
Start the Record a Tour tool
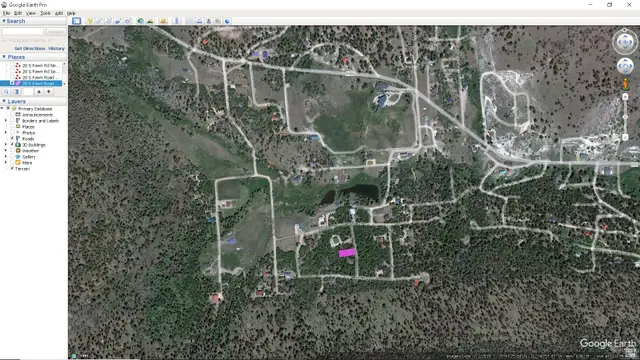[x=128, y=21]
